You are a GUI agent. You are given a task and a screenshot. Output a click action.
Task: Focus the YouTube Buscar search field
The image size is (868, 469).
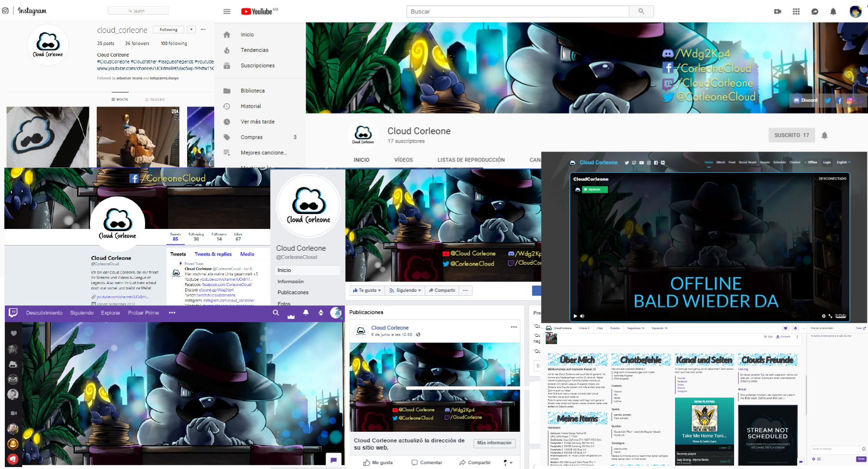518,11
